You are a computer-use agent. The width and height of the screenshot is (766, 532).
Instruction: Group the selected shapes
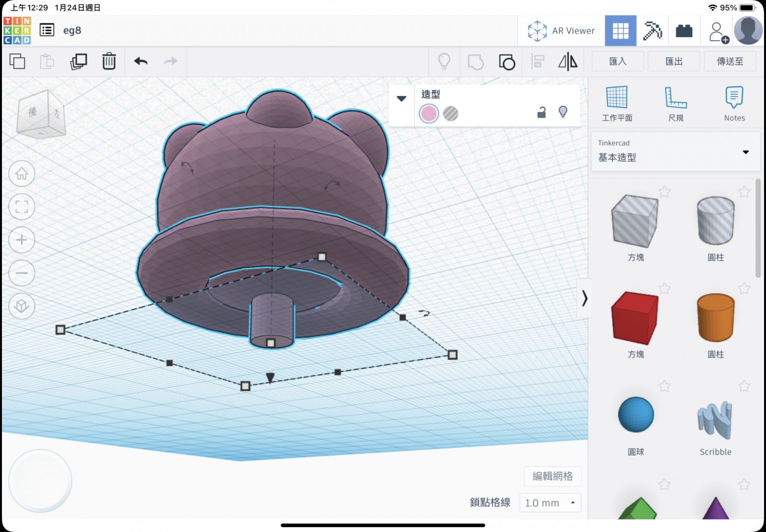475,62
